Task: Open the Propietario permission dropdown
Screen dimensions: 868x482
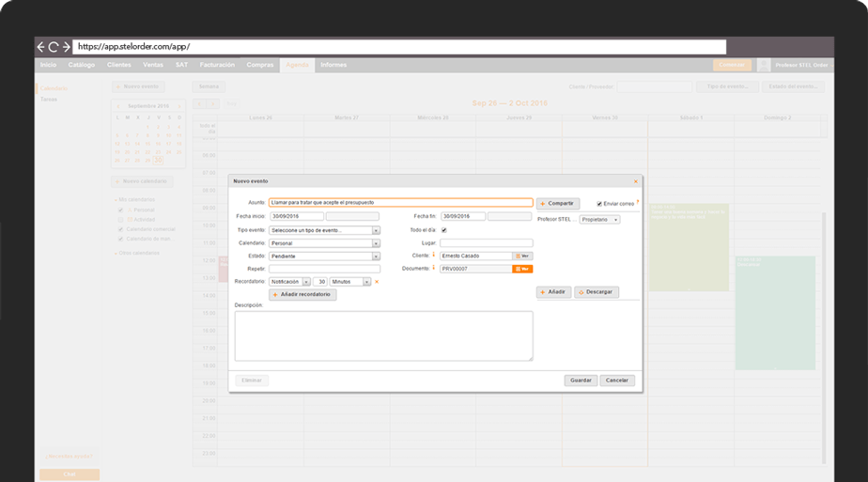Action: (599, 220)
